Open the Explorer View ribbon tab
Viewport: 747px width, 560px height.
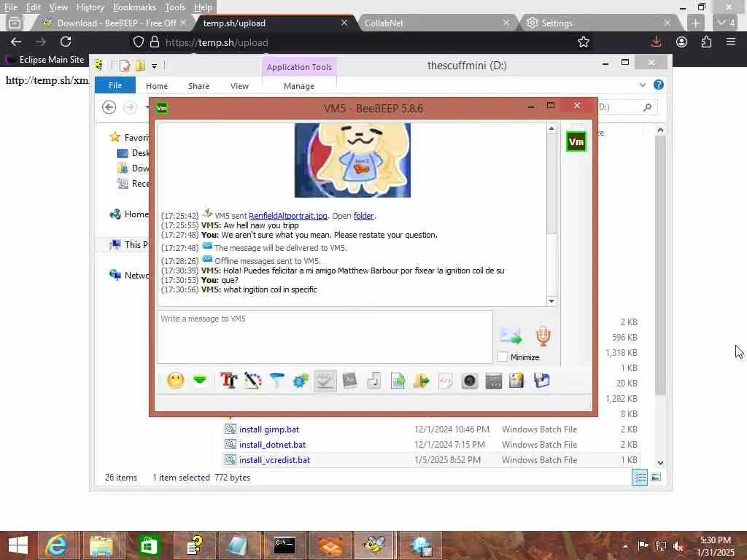click(x=239, y=86)
